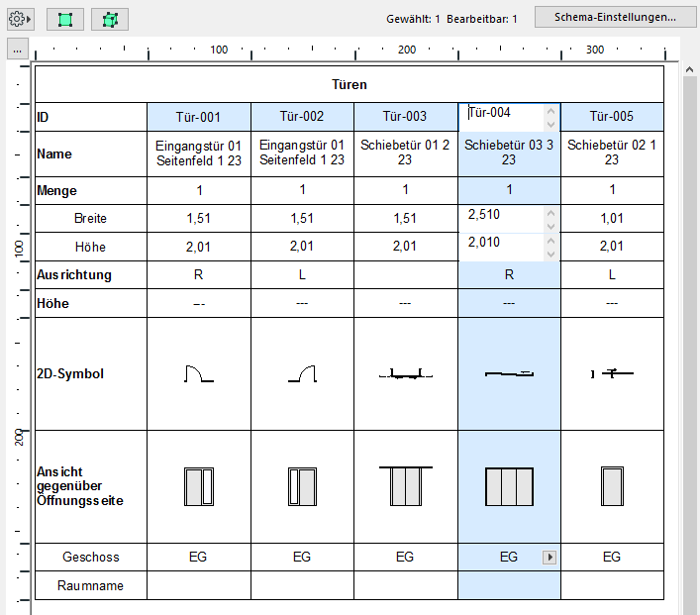The image size is (700, 615).
Task: Select the Tür-002 ID cell
Action: pyautogui.click(x=302, y=117)
